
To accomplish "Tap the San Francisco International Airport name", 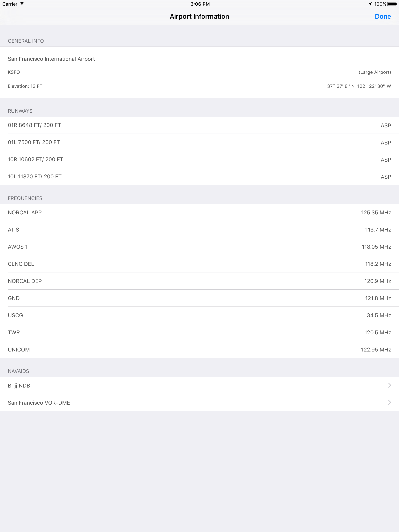I will (51, 59).
